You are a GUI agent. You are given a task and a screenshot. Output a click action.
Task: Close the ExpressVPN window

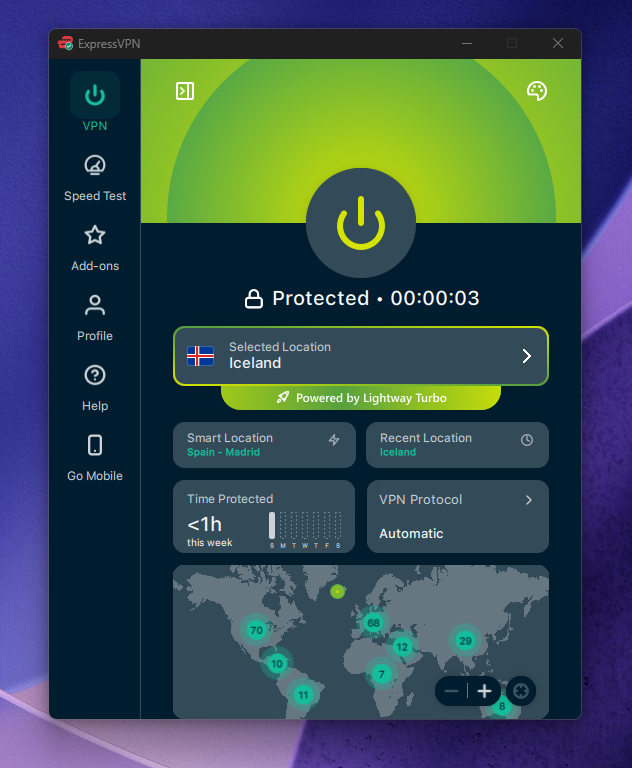click(558, 43)
